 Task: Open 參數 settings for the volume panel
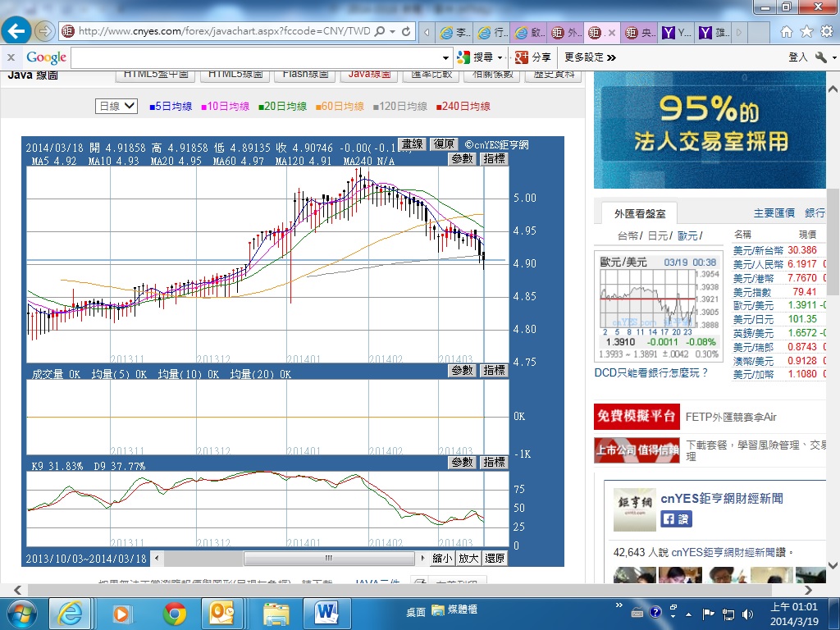click(463, 370)
